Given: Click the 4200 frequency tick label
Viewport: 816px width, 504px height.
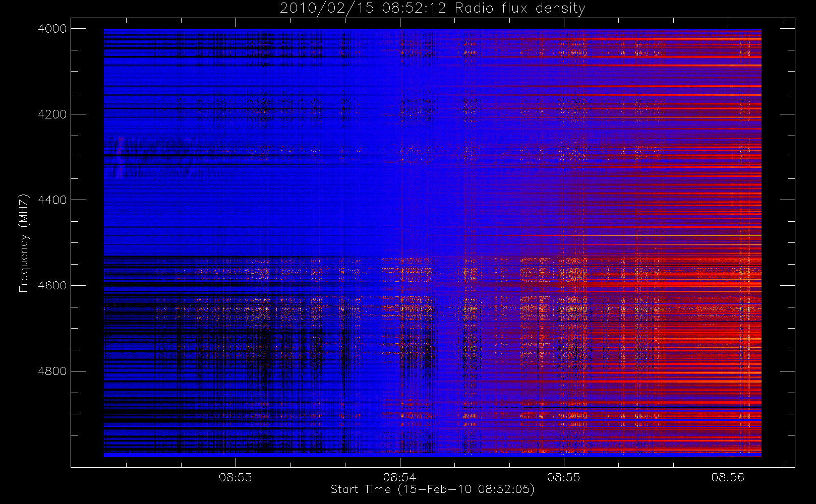Looking at the screenshot, I should pos(52,114).
